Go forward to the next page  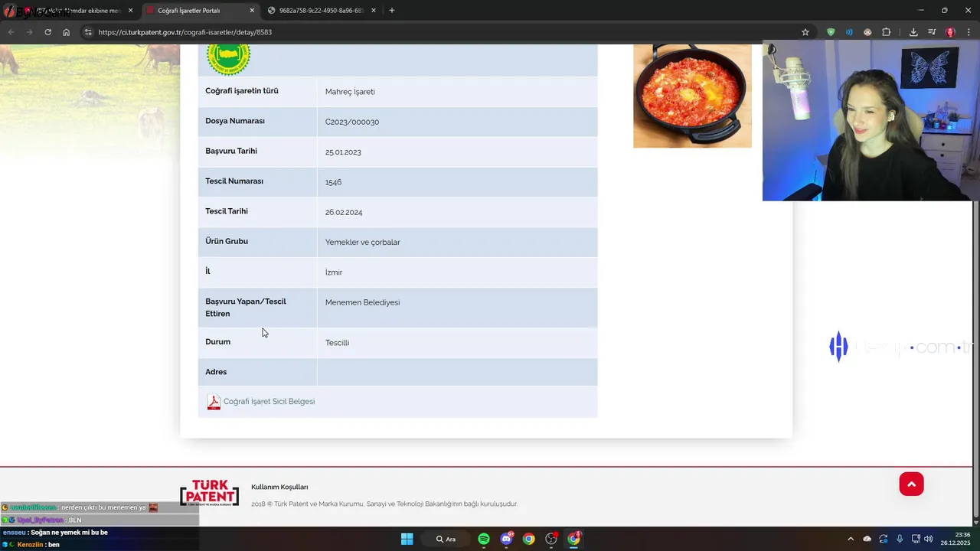(x=29, y=32)
